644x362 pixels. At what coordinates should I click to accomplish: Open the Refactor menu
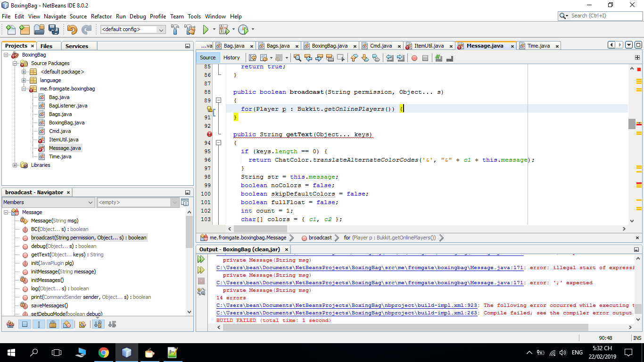click(x=101, y=16)
